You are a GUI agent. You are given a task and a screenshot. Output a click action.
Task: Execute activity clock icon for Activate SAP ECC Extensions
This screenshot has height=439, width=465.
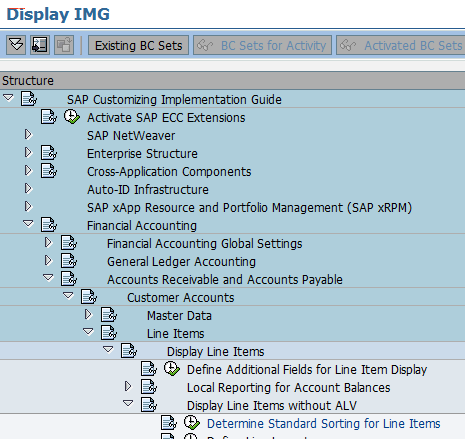72,117
